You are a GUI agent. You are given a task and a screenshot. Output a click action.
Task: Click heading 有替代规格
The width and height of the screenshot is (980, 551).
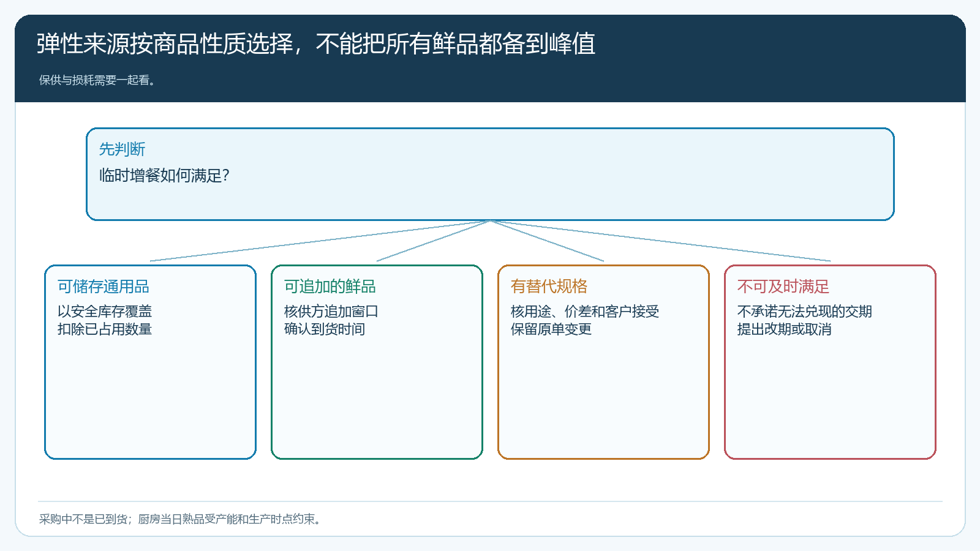[x=549, y=287]
